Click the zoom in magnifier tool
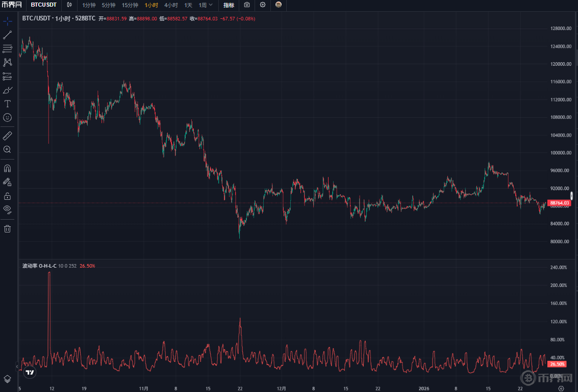 8,150
